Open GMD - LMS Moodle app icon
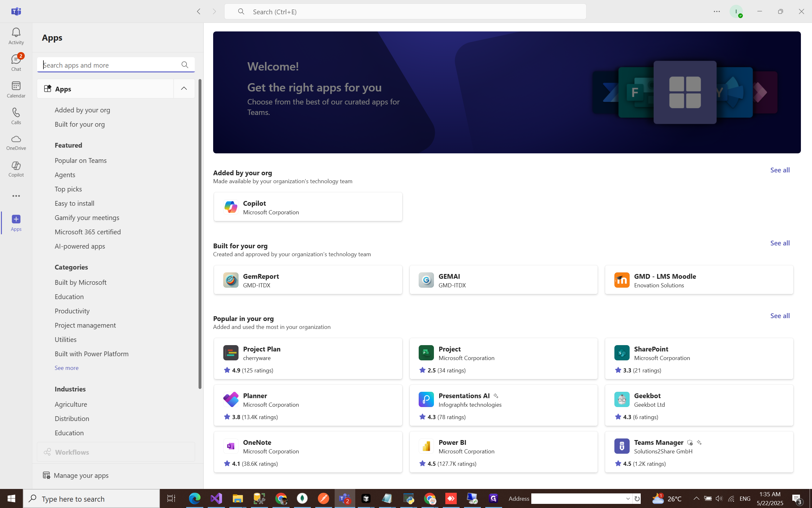Screen dimensions: 812x508 pos(622,280)
